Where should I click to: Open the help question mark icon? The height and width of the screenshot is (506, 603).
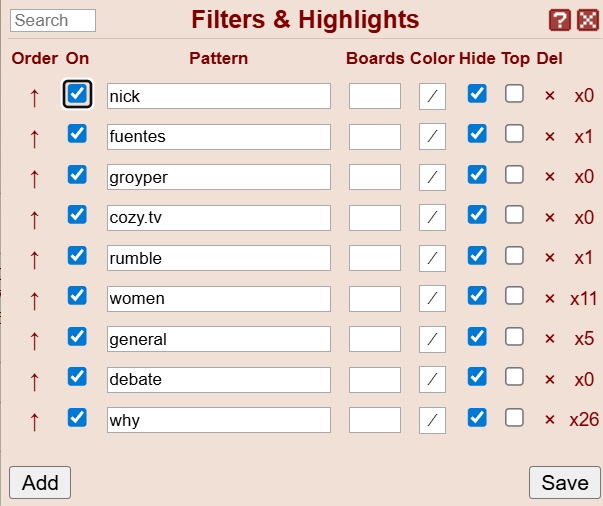(x=560, y=20)
